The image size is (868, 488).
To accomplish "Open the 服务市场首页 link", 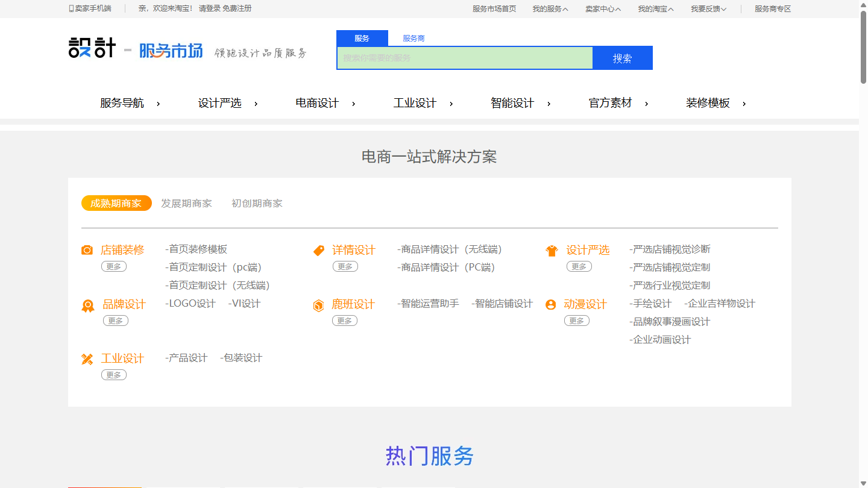I will coord(494,9).
